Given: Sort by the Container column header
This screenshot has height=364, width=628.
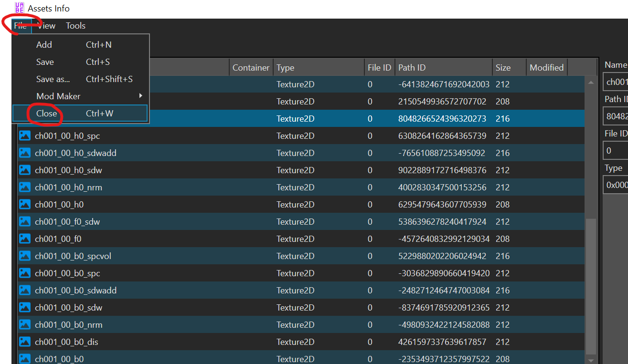Looking at the screenshot, I should 251,68.
